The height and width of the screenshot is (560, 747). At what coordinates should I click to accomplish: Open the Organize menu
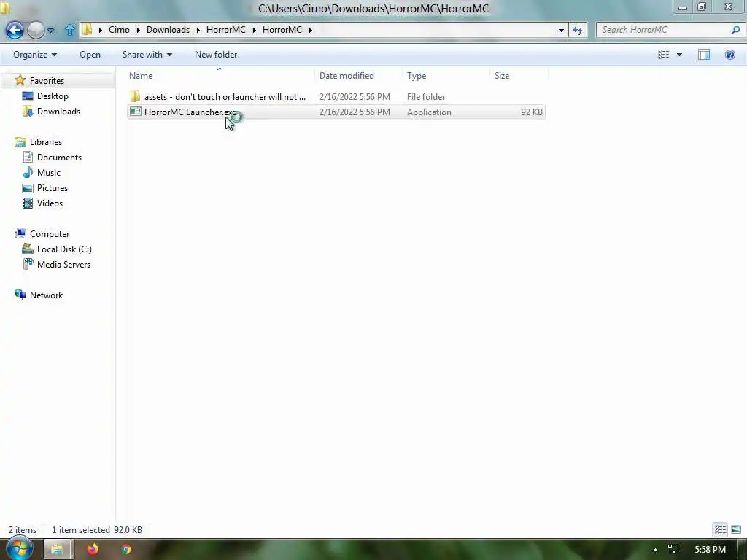pyautogui.click(x=35, y=54)
